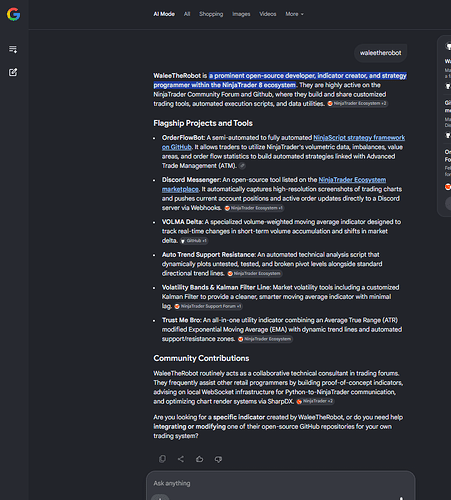The height and width of the screenshot is (500, 451).
Task: Switch to the Shopping tab
Action: pyautogui.click(x=211, y=14)
